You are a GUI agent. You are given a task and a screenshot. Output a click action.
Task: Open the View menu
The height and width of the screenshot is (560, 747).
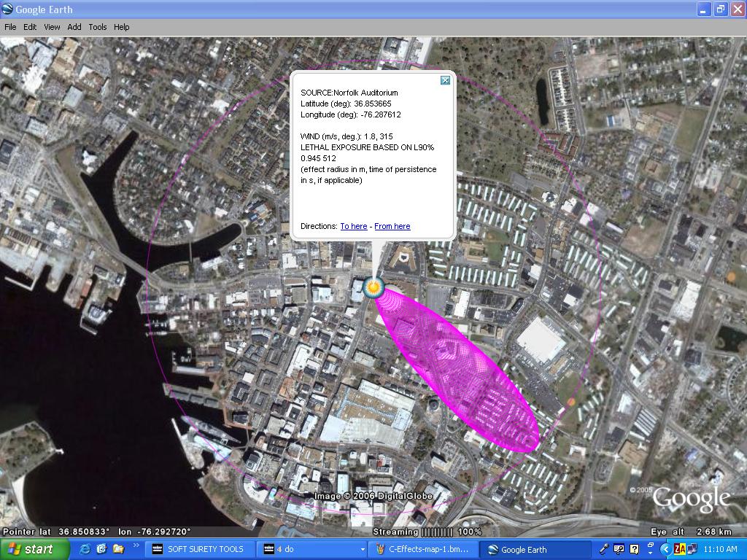(52, 27)
